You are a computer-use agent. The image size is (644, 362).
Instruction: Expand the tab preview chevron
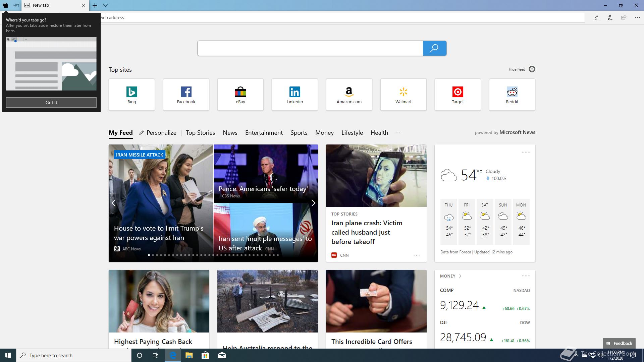click(x=105, y=5)
